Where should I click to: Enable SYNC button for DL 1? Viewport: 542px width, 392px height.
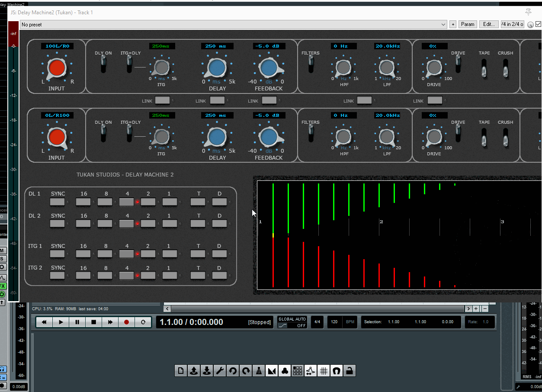(x=58, y=202)
